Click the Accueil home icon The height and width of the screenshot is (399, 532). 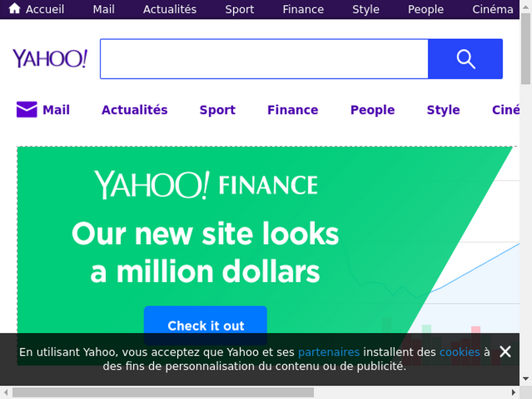pos(15,8)
